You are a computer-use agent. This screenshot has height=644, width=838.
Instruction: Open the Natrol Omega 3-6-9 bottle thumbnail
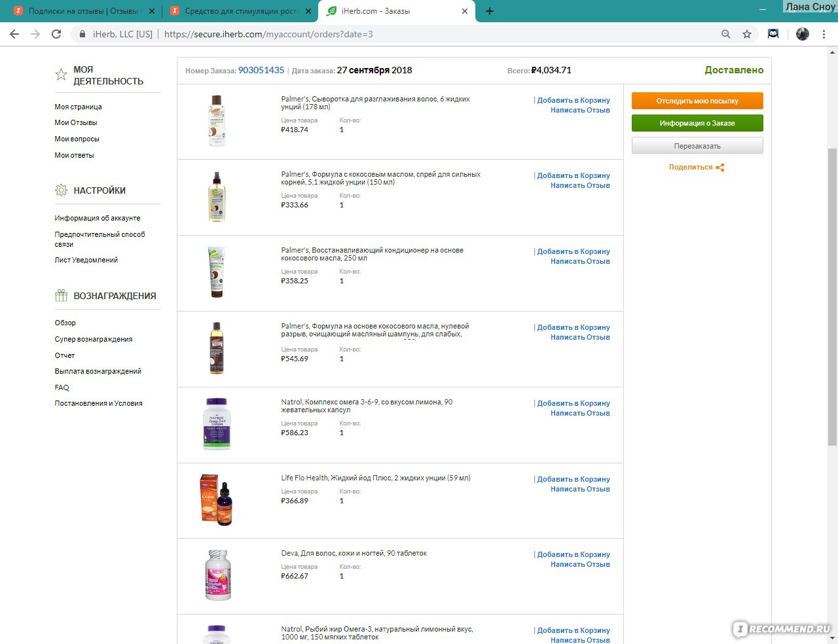(x=217, y=424)
